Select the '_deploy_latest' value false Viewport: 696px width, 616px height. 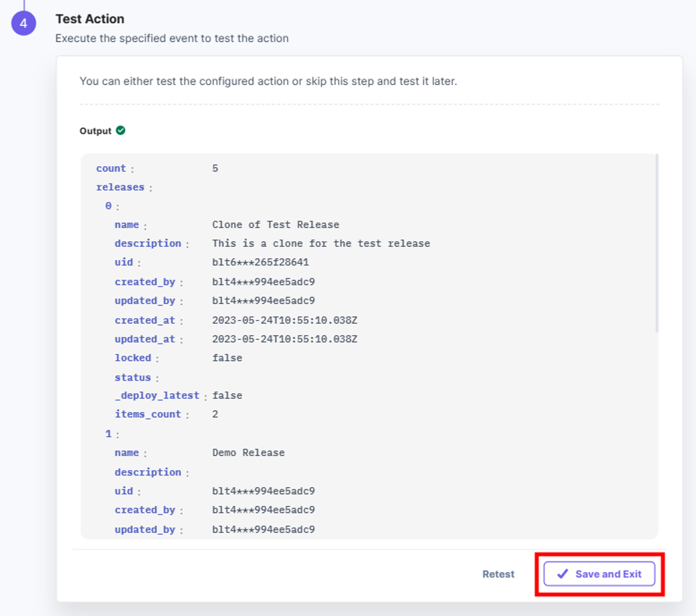click(227, 396)
